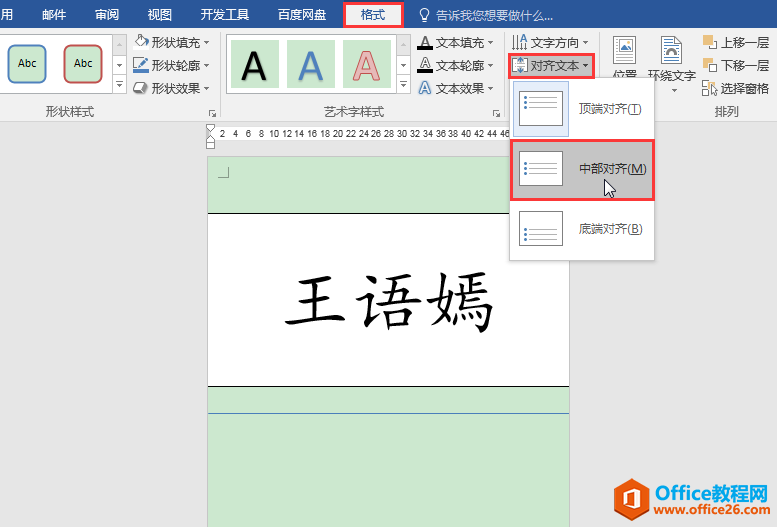Viewport: 777px width, 527px height.
Task: Click 上移一层 bring forward
Action: [x=735, y=43]
